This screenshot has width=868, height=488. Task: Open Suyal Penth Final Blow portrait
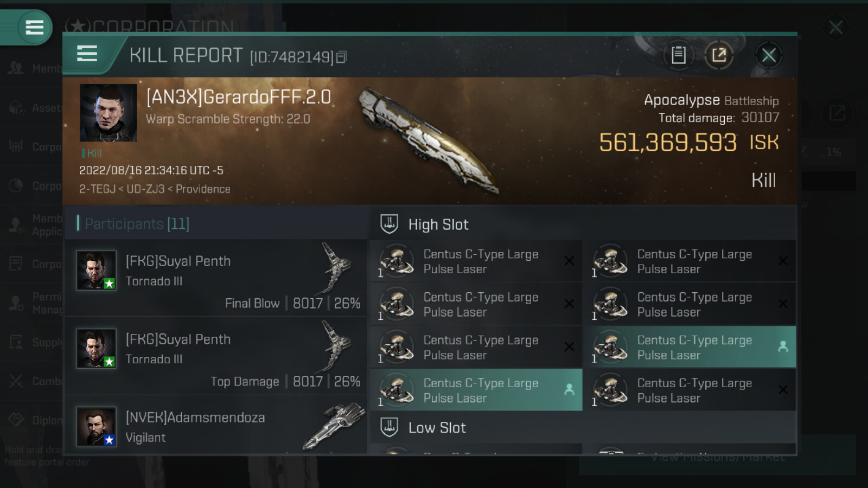pyautogui.click(x=96, y=270)
